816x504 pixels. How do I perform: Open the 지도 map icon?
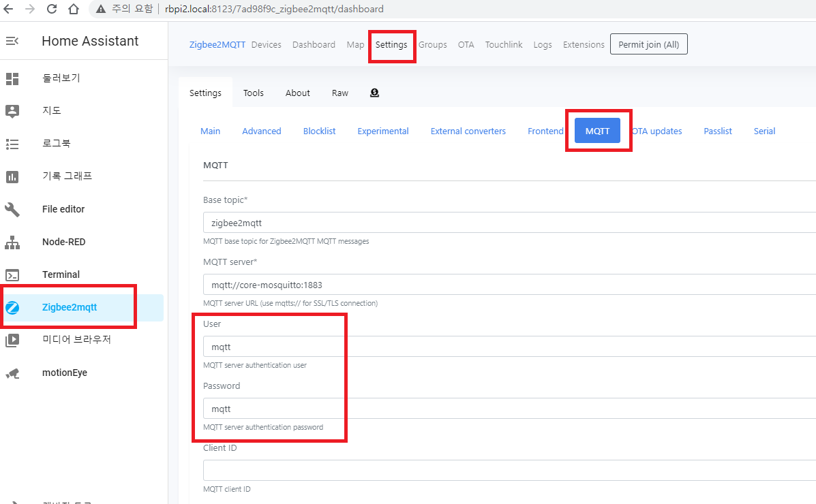[12, 111]
